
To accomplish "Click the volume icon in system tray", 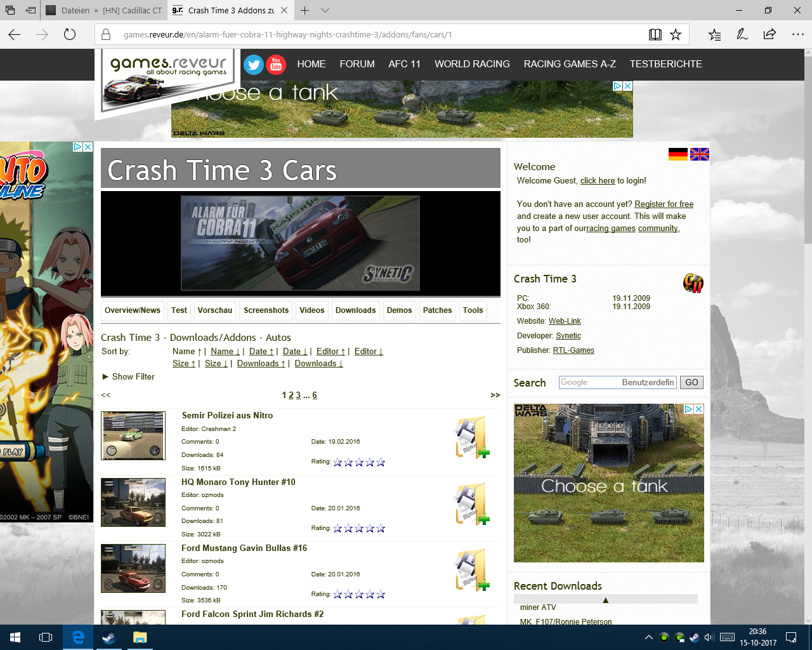I will [709, 637].
